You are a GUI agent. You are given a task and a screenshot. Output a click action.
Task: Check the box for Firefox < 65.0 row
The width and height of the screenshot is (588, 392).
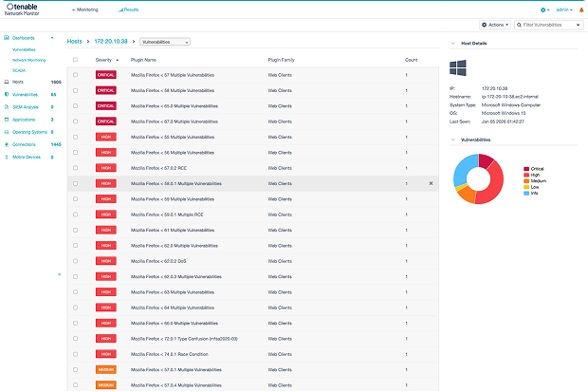tap(75, 106)
